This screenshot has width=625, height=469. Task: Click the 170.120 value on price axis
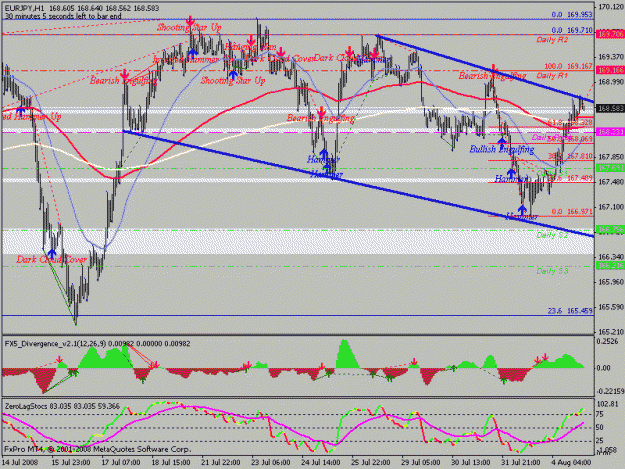tap(610, 7)
